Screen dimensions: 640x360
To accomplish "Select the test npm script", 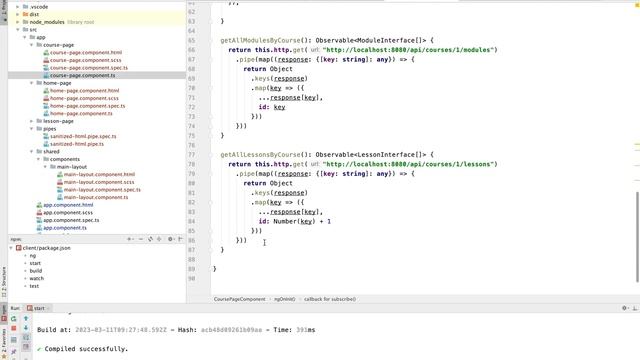I will tap(34, 286).
